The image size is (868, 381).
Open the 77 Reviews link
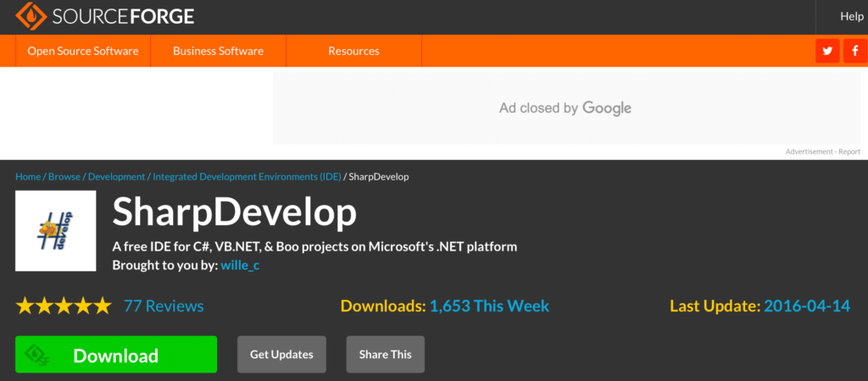pyautogui.click(x=164, y=306)
